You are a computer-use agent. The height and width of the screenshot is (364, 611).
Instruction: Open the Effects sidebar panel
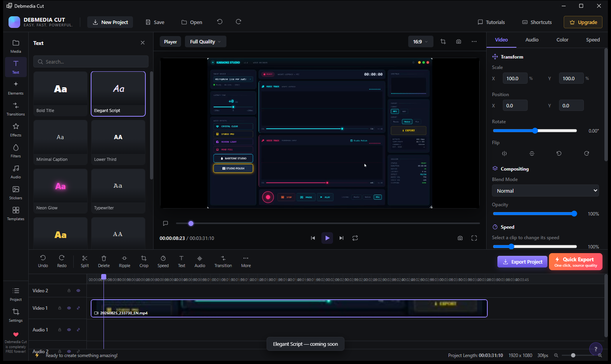click(16, 130)
